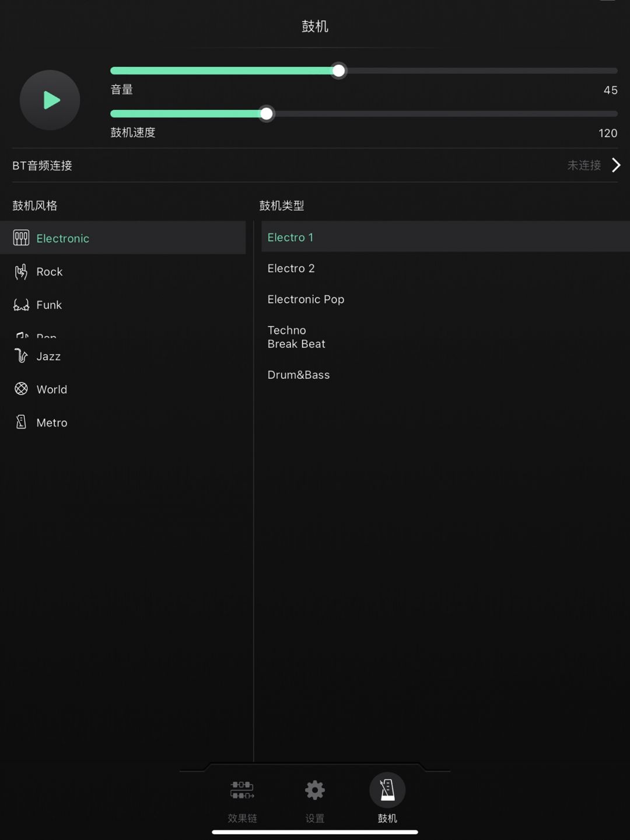Expand BT audio connection chevron arrow
Viewport: 630px width, 840px height.
click(616, 166)
